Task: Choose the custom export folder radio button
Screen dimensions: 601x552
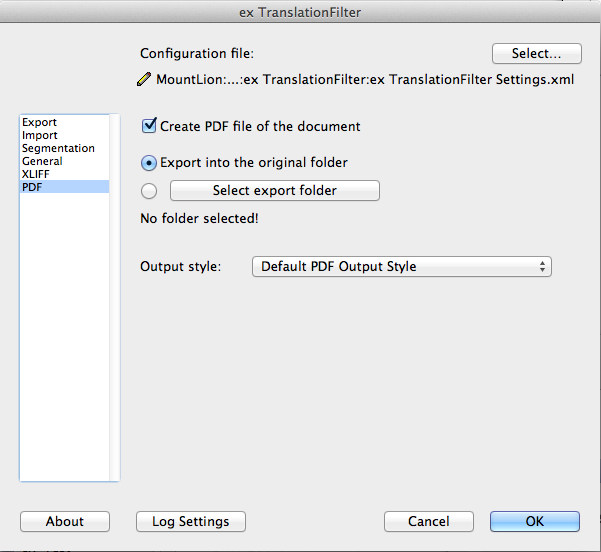Action: pyautogui.click(x=149, y=191)
